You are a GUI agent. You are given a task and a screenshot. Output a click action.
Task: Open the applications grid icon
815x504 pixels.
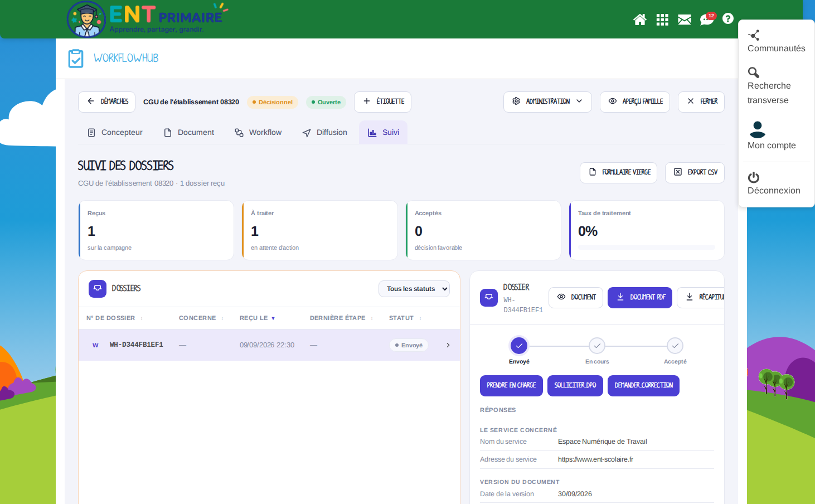pos(662,20)
